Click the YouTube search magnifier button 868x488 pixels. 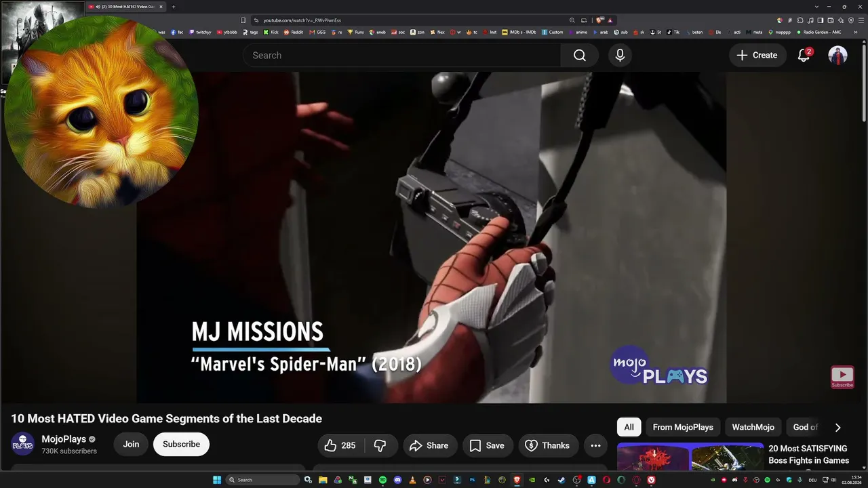click(x=579, y=56)
